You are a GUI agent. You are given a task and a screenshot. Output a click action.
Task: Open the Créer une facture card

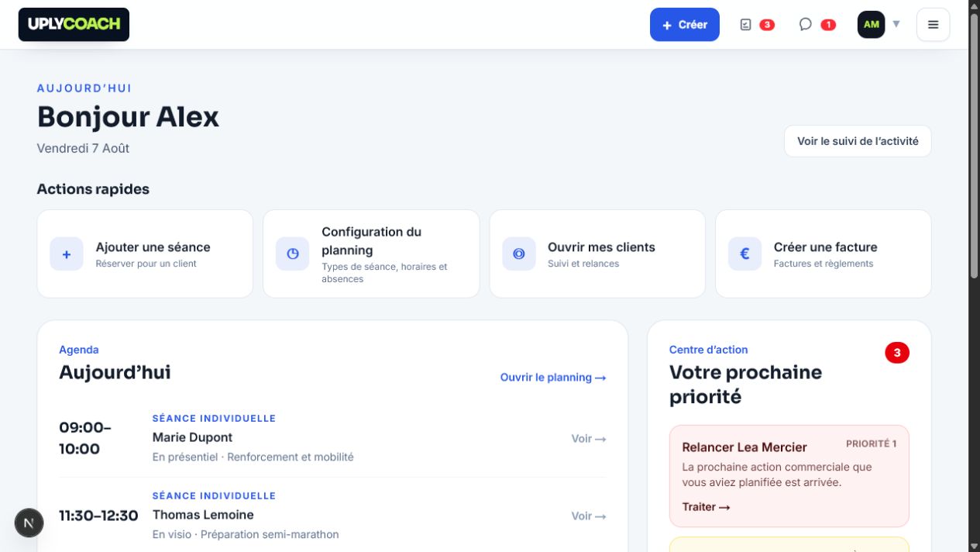[824, 254]
